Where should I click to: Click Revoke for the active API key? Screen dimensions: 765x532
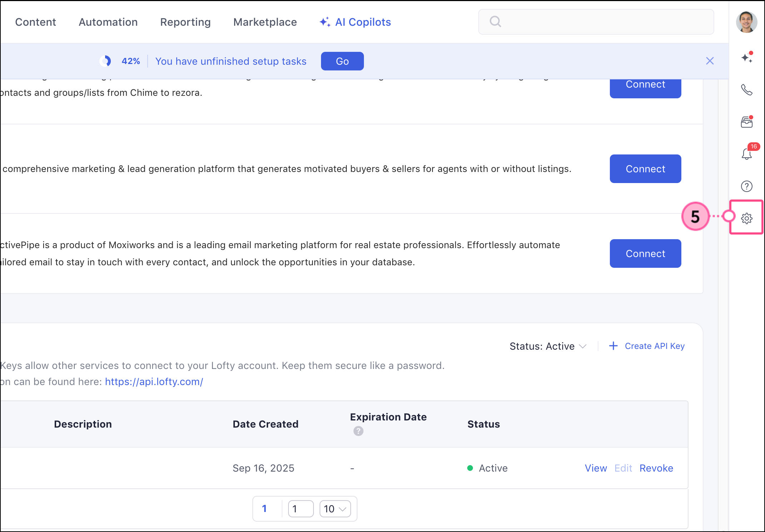[x=656, y=468]
